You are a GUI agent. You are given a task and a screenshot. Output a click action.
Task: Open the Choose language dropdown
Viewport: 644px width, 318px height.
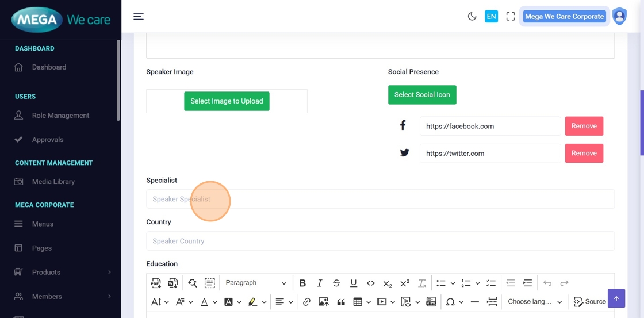click(x=535, y=302)
